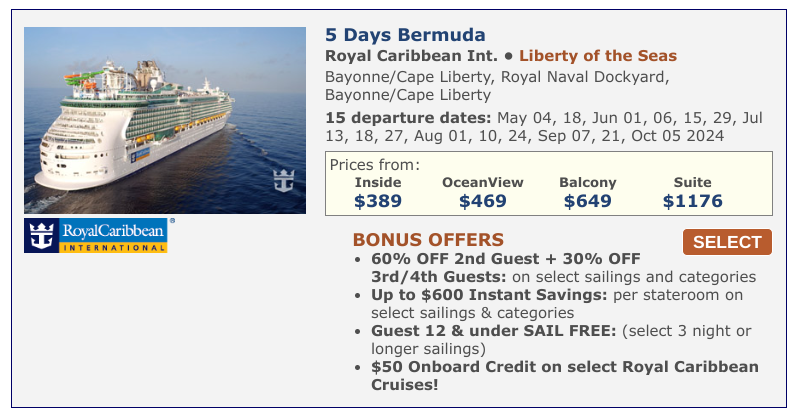Click the Royal Caribbean Int. cruise line name

[x=411, y=56]
